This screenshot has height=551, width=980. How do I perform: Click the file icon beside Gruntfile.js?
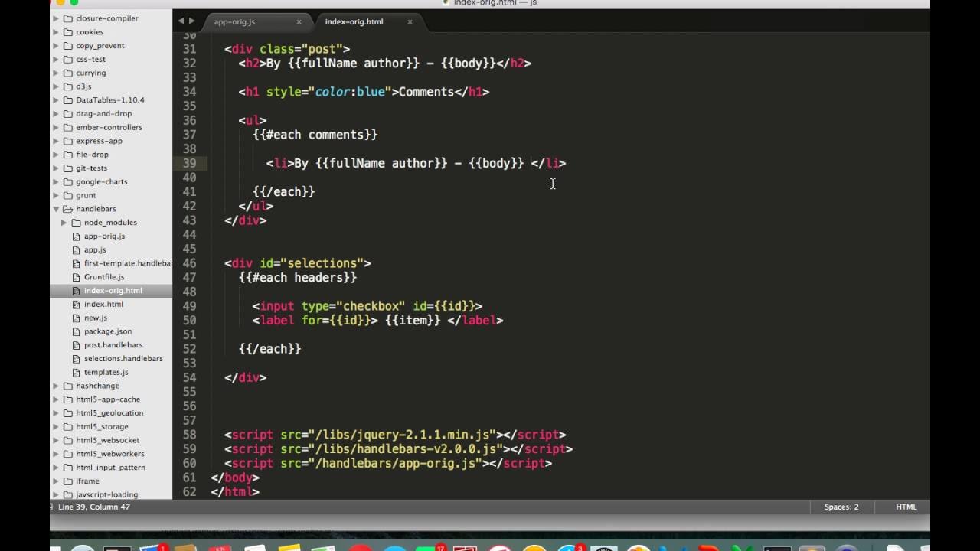pyautogui.click(x=77, y=277)
